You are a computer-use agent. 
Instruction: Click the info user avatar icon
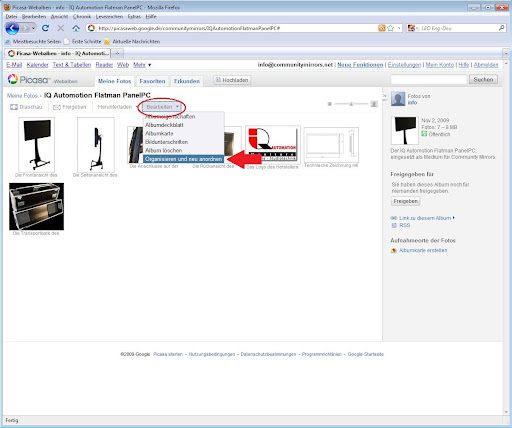(398, 99)
